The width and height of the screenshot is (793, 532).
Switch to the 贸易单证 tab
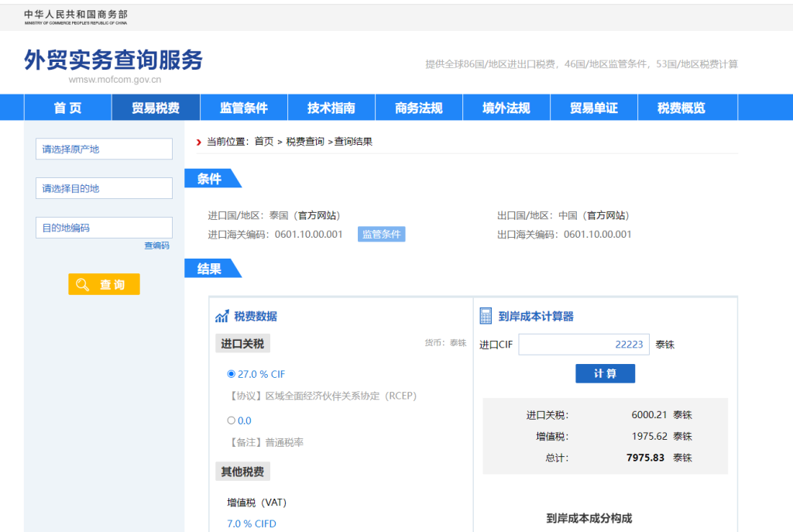pyautogui.click(x=594, y=108)
